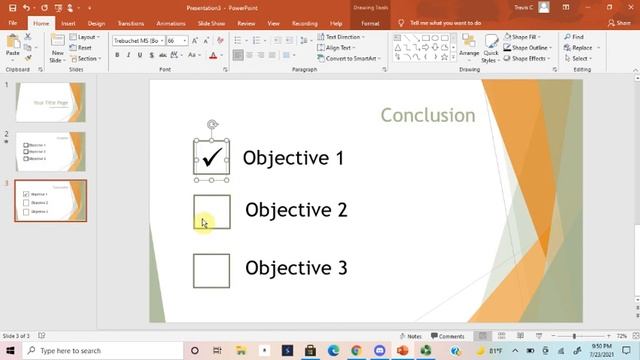The width and height of the screenshot is (640, 360).
Task: Click Convert to SmartArt
Action: coord(349,58)
